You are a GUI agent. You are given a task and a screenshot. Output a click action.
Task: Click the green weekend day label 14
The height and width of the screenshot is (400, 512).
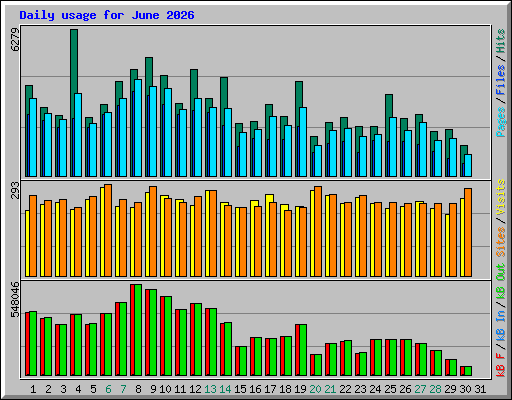click(x=225, y=389)
